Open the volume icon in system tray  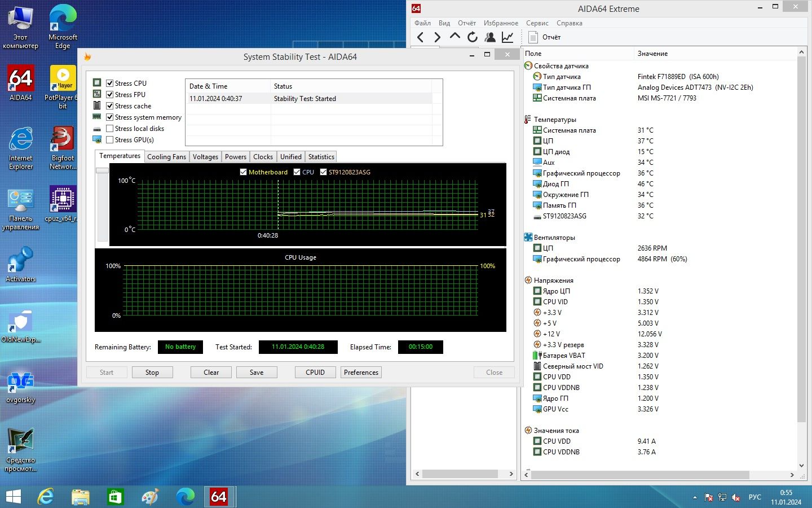pyautogui.click(x=736, y=497)
